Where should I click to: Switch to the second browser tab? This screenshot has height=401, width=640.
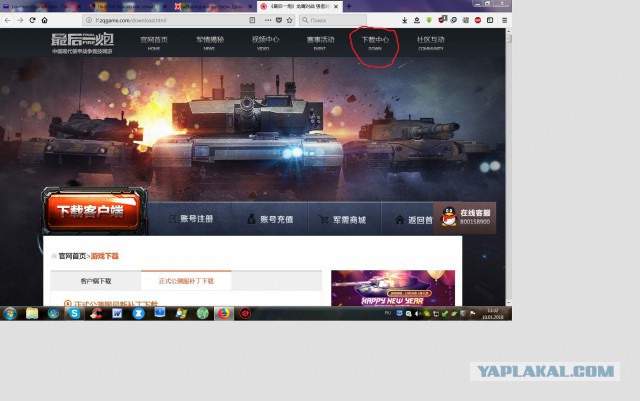tap(128, 7)
